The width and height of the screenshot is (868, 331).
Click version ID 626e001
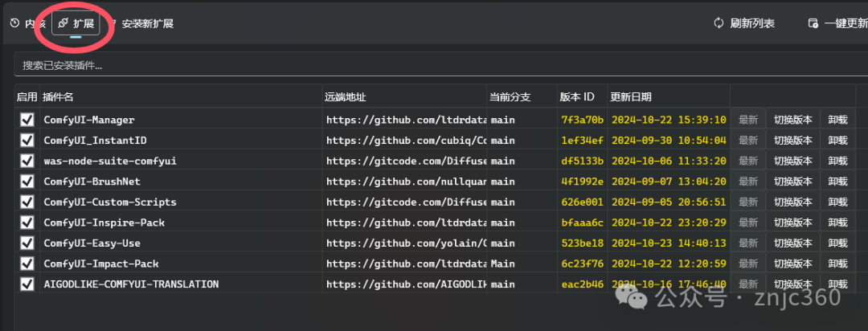tap(583, 202)
